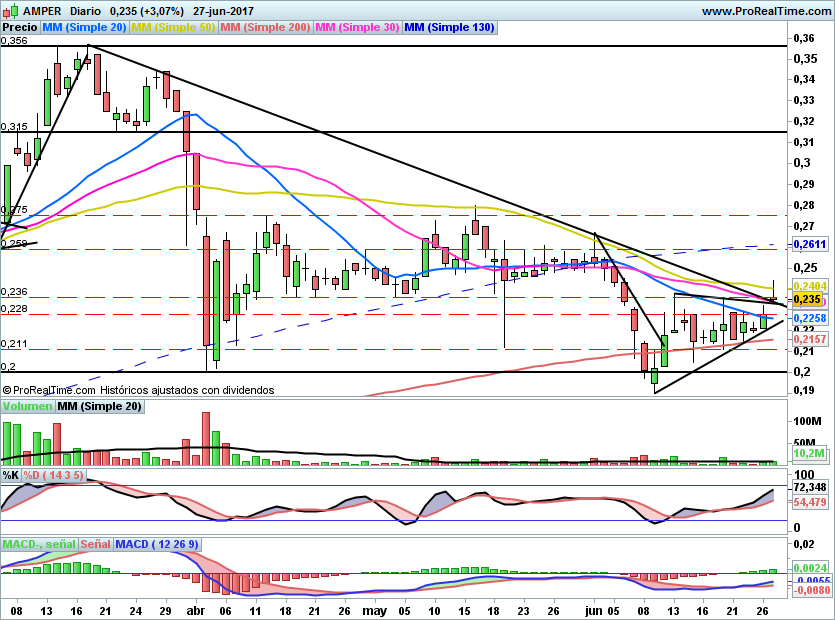The height and width of the screenshot is (620, 835).
Task: Open the MM (Simple 50) yellow label
Action: 173,28
